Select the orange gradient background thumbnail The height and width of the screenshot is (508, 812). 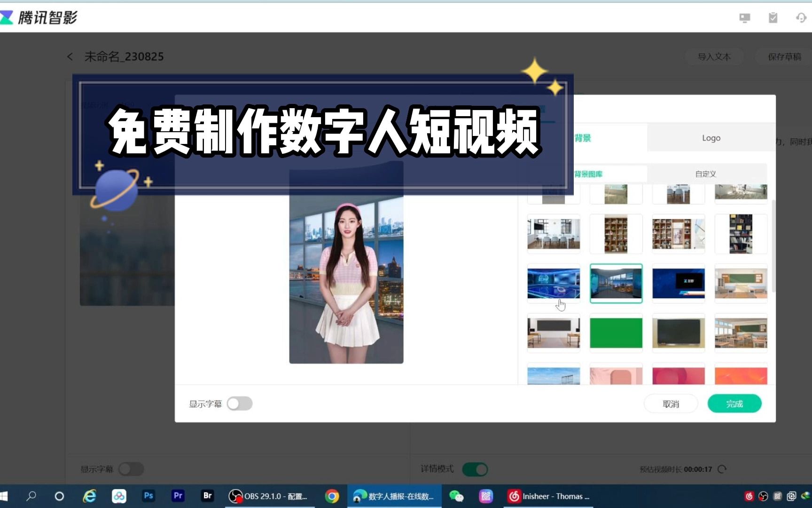(741, 376)
